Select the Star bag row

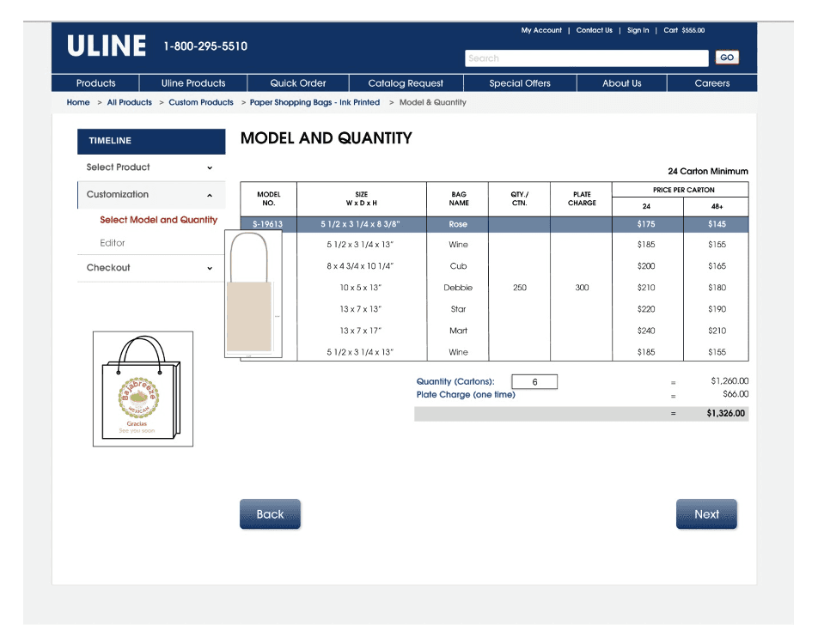[x=458, y=309]
